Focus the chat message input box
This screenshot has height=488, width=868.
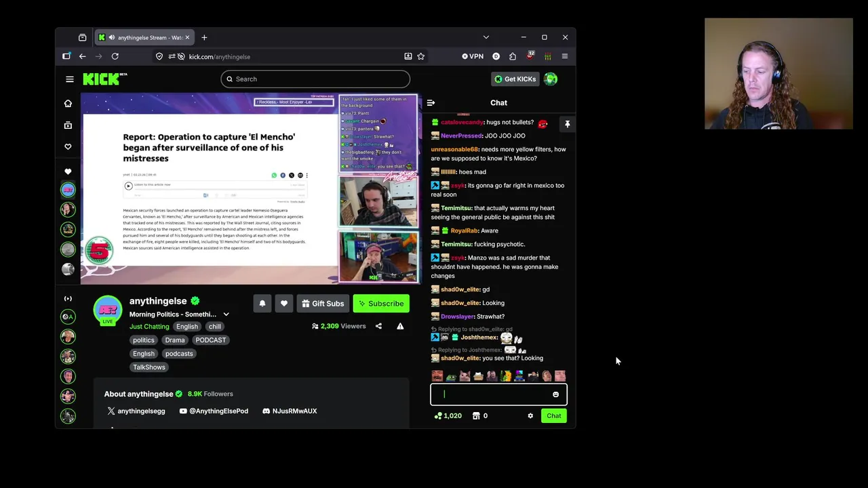tap(498, 394)
